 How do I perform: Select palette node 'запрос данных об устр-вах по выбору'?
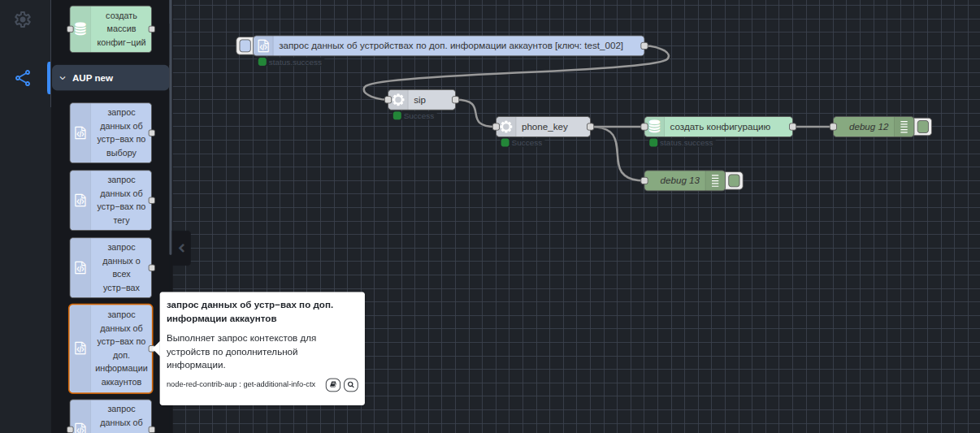coord(111,132)
